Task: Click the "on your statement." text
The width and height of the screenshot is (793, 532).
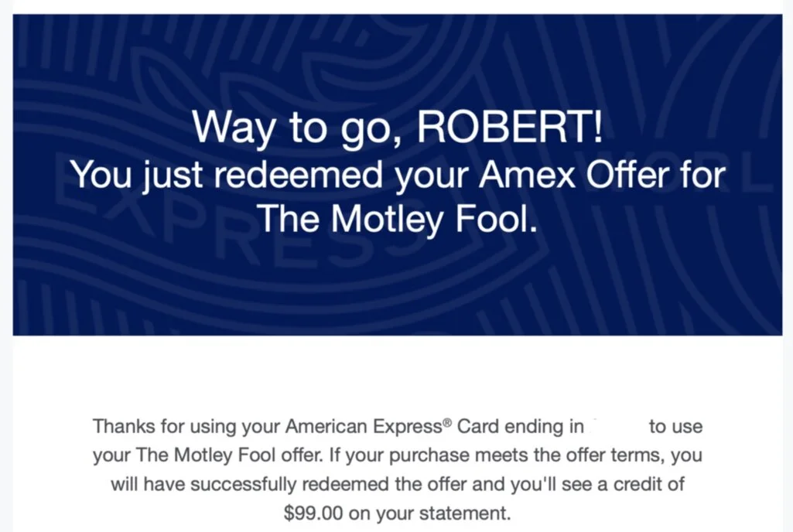Action: 430,513
